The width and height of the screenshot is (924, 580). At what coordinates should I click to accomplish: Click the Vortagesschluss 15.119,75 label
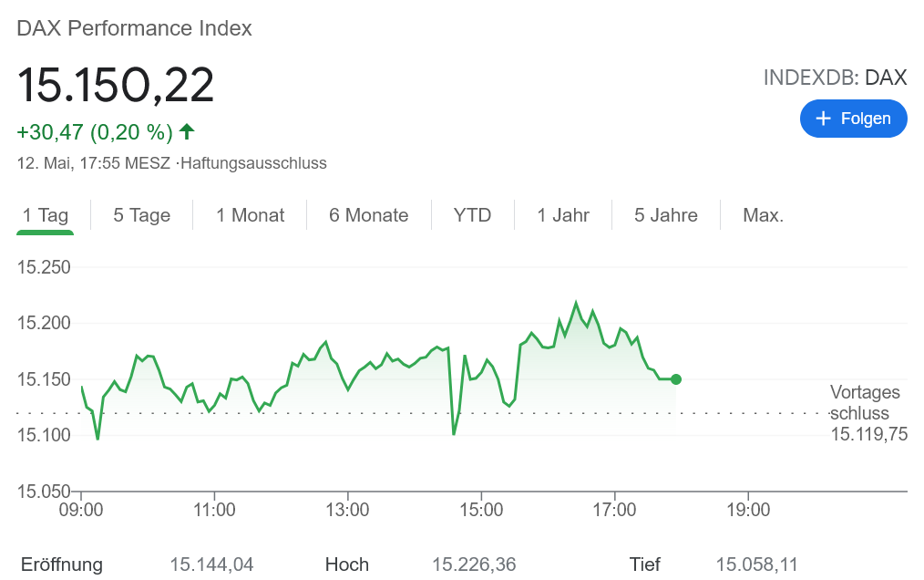click(868, 413)
